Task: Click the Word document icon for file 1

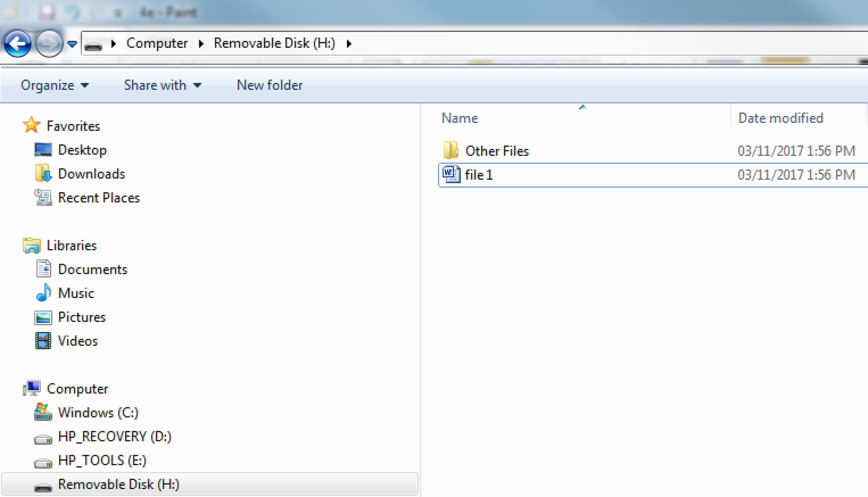Action: pos(451,174)
